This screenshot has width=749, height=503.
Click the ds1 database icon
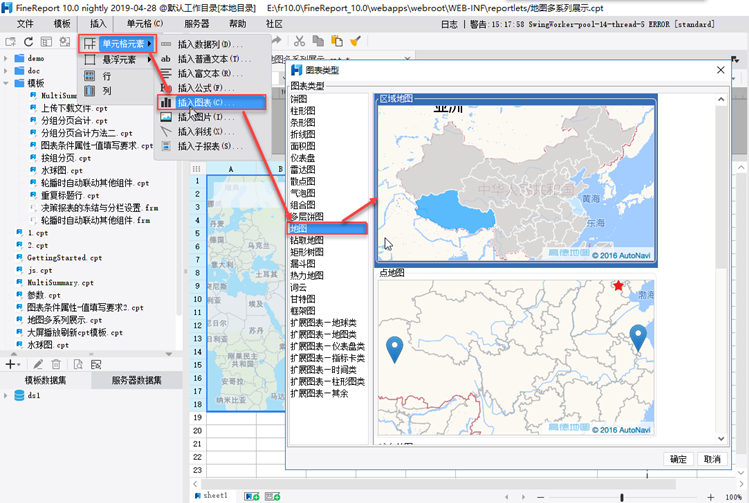pyautogui.click(x=19, y=396)
